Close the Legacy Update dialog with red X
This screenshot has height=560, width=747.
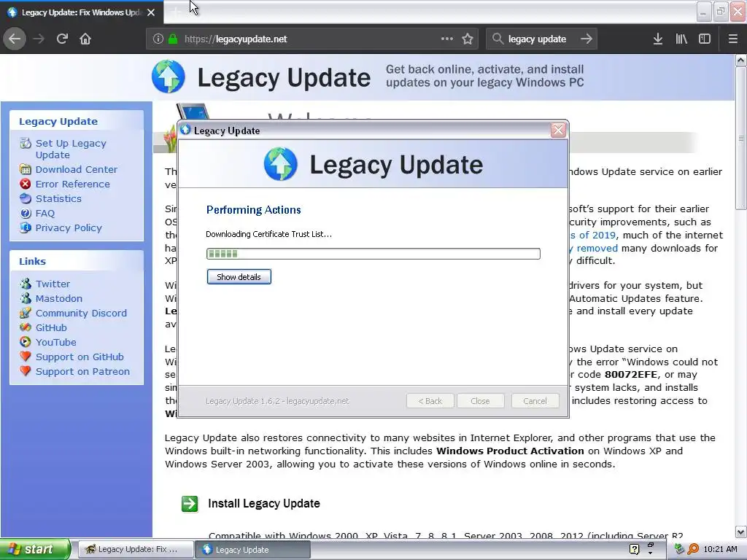pos(558,130)
